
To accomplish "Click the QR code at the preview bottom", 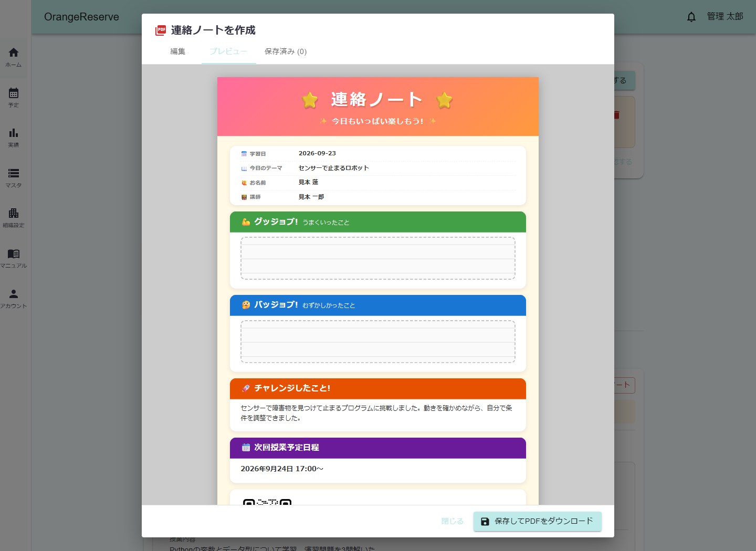I will tap(267, 502).
